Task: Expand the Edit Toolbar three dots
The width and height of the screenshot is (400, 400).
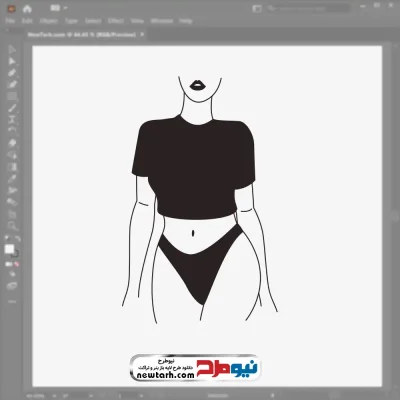Action: click(12, 302)
